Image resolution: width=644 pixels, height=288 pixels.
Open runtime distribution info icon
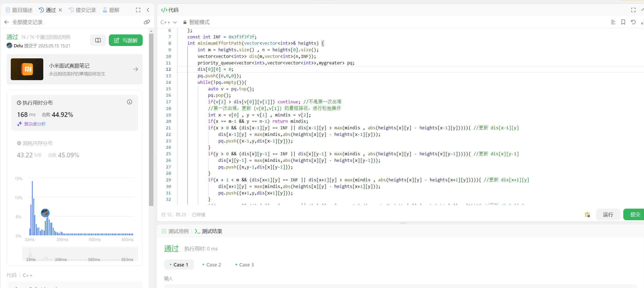(130, 102)
